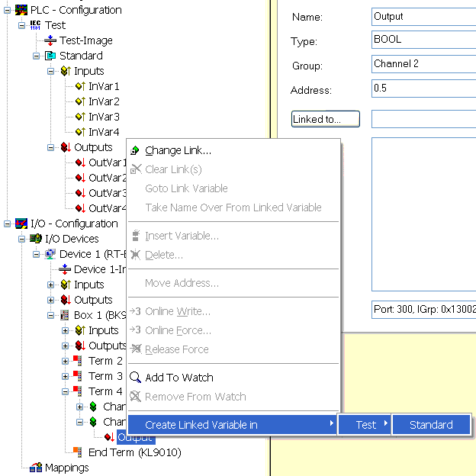Image resolution: width=476 pixels, height=476 pixels.
Task: Click the Term 3 terminal icon
Action: click(x=78, y=376)
